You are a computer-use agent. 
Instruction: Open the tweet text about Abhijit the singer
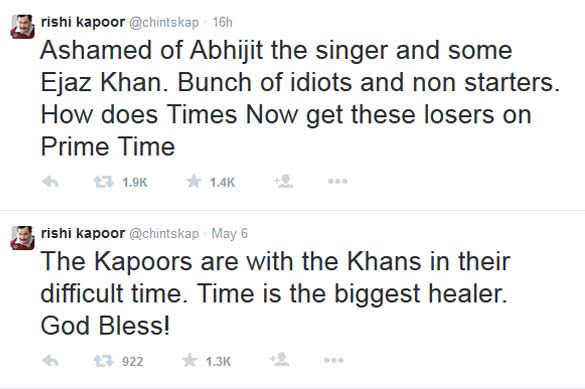tap(300, 98)
